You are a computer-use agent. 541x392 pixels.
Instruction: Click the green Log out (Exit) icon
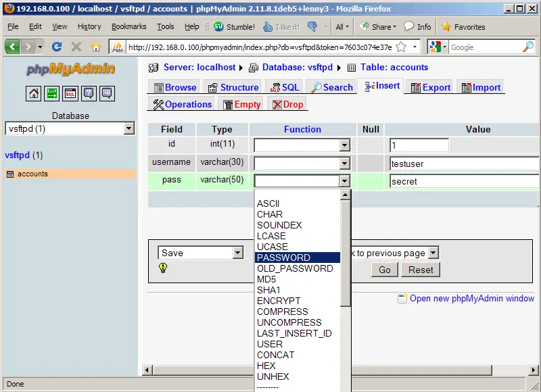click(52, 93)
